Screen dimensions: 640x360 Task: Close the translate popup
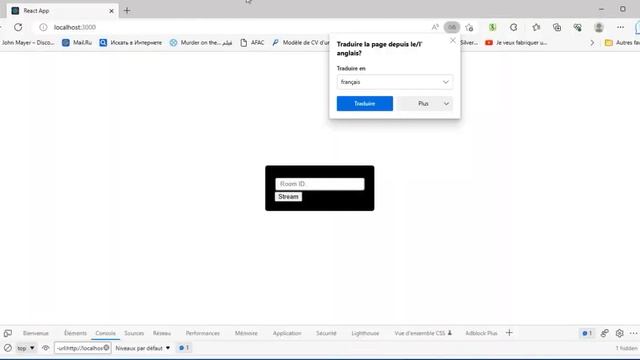[x=453, y=40]
